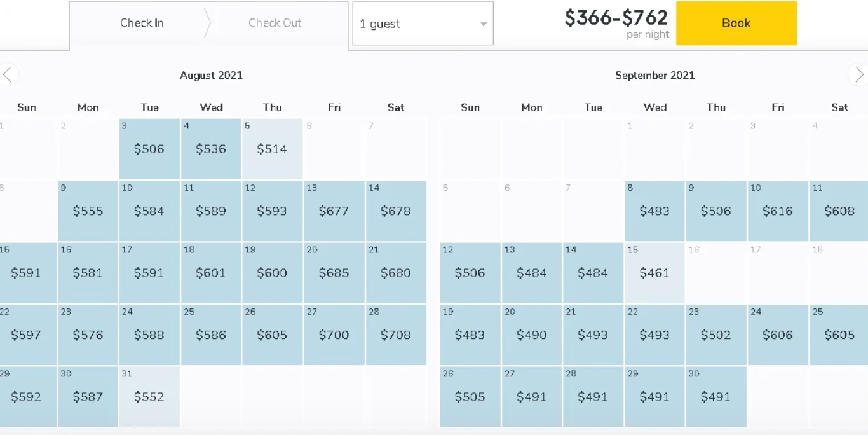The width and height of the screenshot is (868, 435).
Task: Select September 24 priced at $606
Action: (778, 335)
